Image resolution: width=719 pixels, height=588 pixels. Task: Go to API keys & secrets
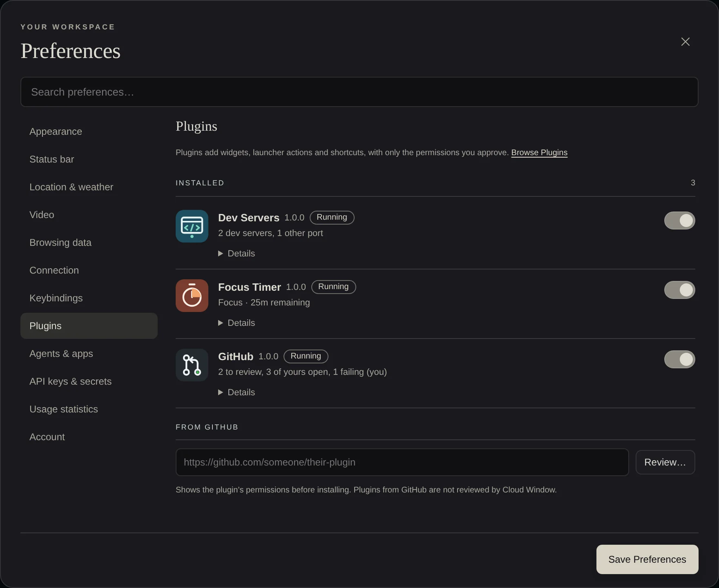point(89,381)
